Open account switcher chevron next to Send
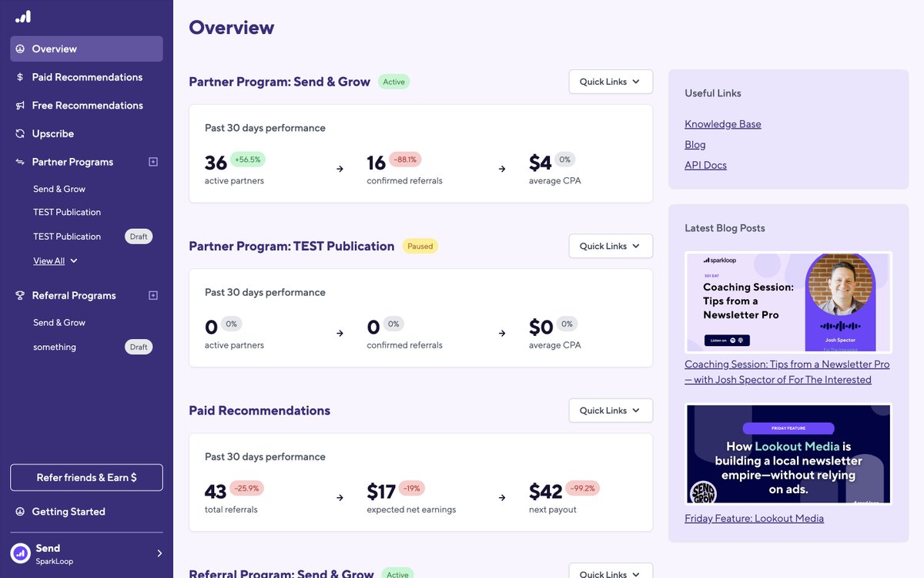924x578 pixels. (x=159, y=553)
